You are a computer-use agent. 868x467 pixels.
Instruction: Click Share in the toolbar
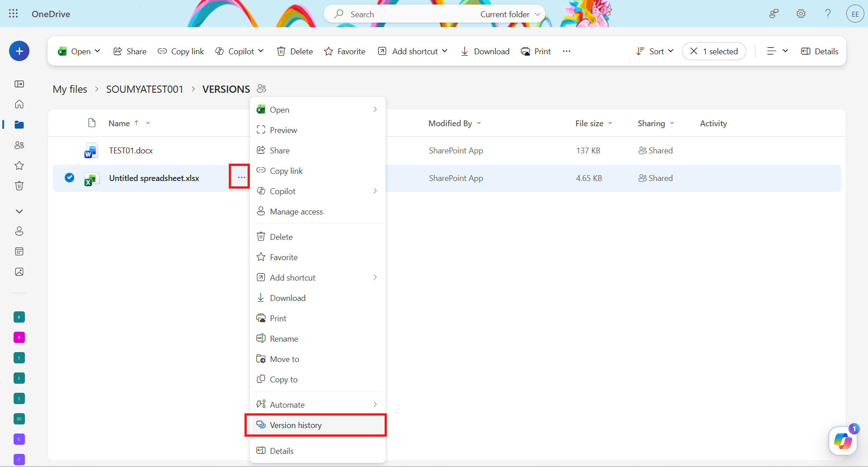130,51
